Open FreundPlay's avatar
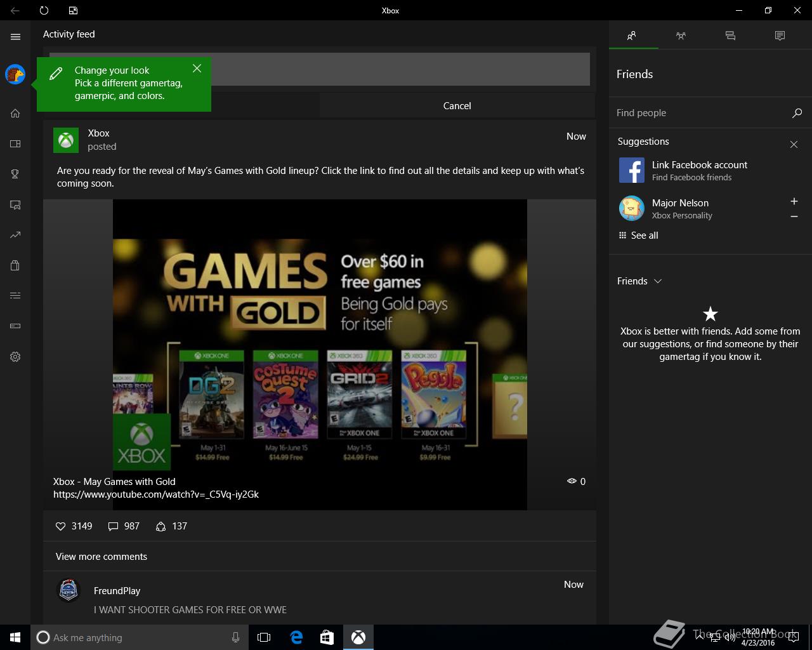812x650 pixels. (69, 590)
